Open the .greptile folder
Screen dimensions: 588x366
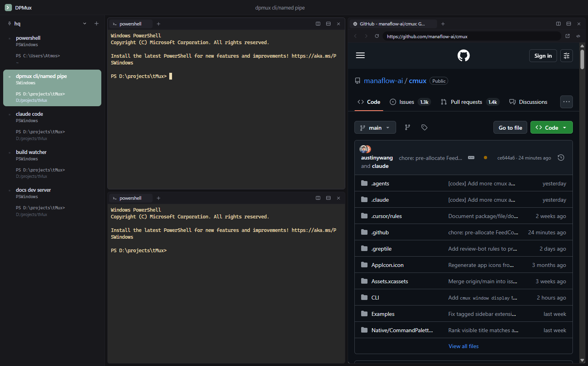[381, 249]
